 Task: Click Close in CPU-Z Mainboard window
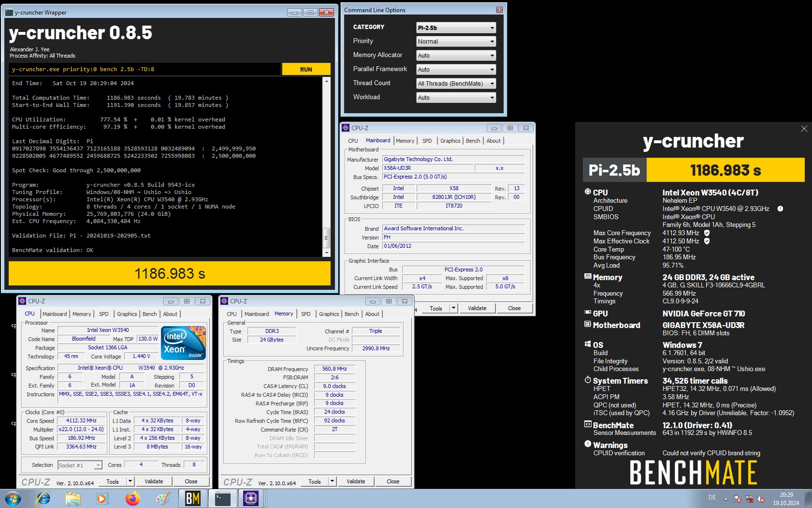(x=514, y=308)
